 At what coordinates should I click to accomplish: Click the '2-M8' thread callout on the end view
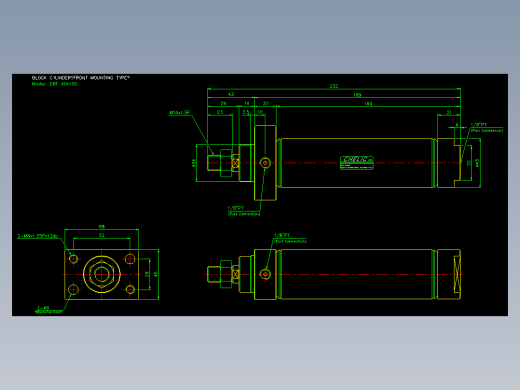[37, 236]
